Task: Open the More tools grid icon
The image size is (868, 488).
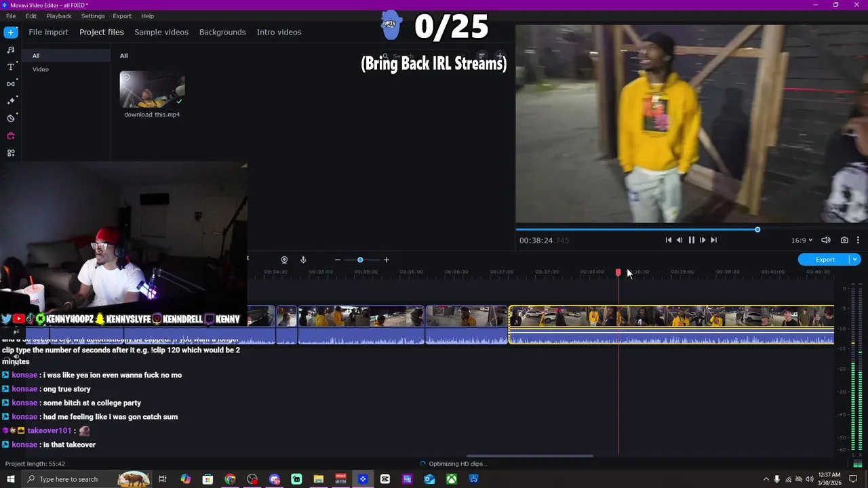Action: pyautogui.click(x=10, y=153)
